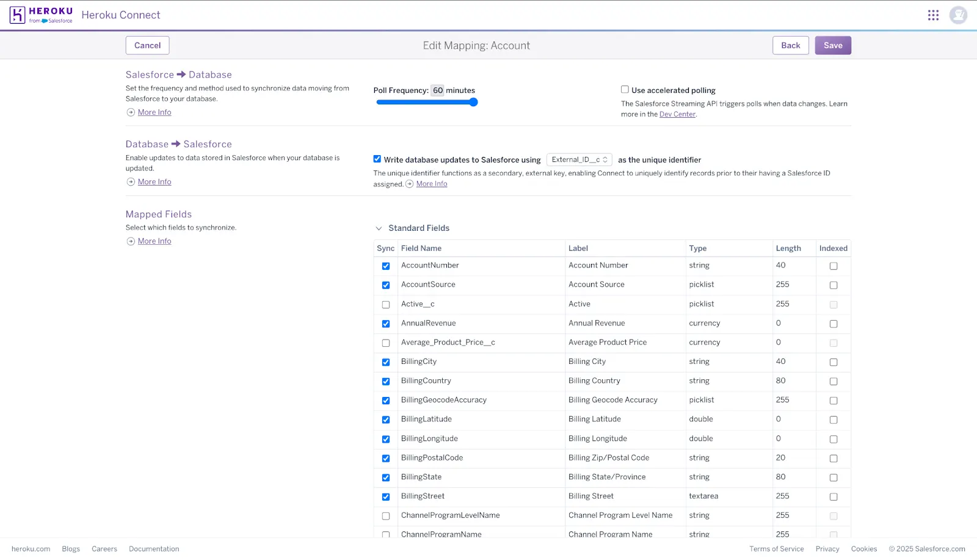Click the Poll Frequency minutes value box
977x560 pixels.
[x=438, y=90]
